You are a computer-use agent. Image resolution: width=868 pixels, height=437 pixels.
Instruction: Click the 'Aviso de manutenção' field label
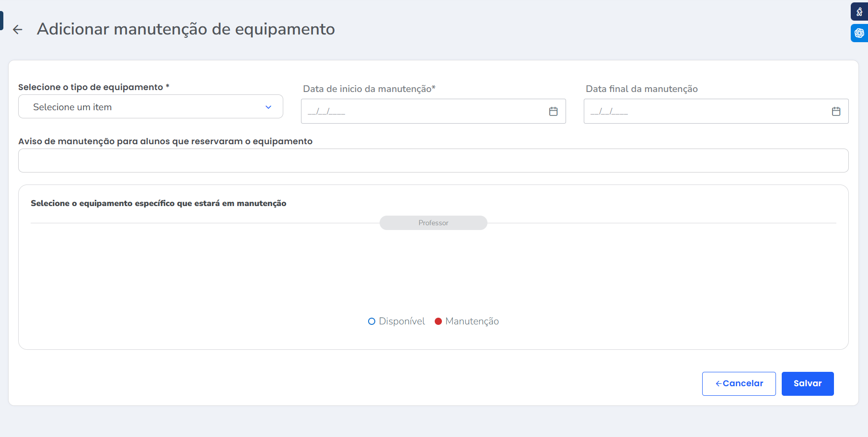pyautogui.click(x=165, y=141)
